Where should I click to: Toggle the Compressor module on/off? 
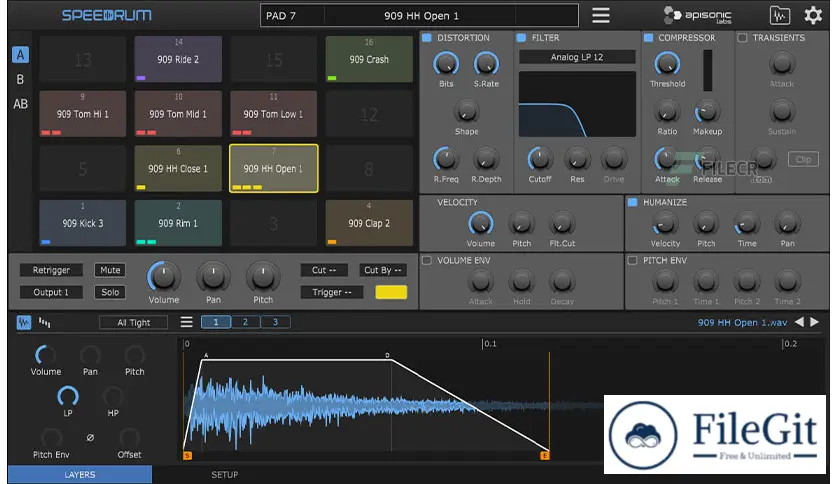tap(648, 38)
